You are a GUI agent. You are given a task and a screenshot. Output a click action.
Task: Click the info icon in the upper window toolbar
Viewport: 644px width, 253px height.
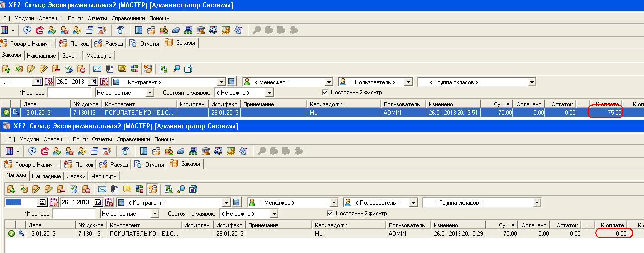[x=27, y=30]
